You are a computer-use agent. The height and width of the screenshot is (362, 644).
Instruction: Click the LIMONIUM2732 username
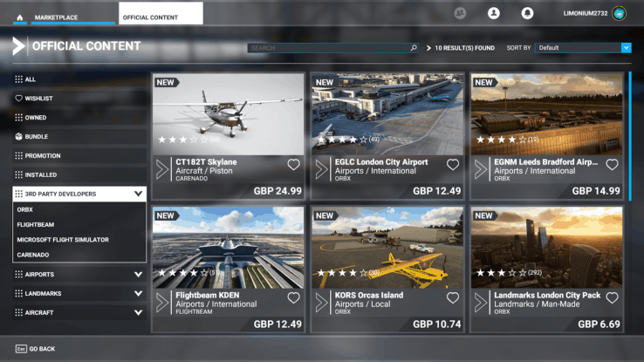click(x=586, y=13)
